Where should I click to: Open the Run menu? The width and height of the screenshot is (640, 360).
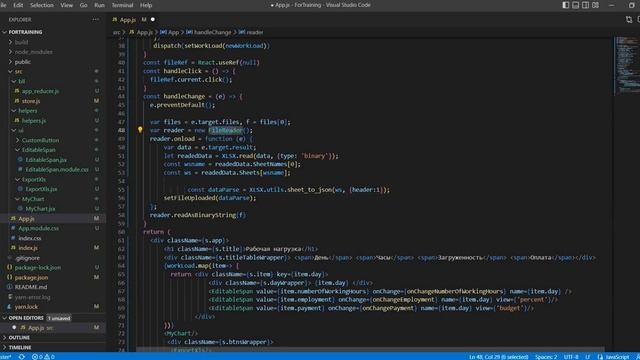100,5
